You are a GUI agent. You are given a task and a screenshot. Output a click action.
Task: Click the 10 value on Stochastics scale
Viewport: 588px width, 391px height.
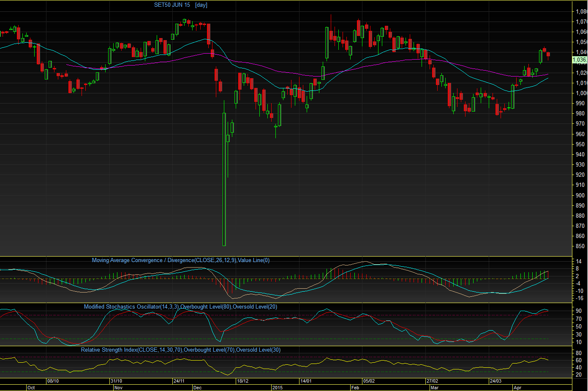579,342
